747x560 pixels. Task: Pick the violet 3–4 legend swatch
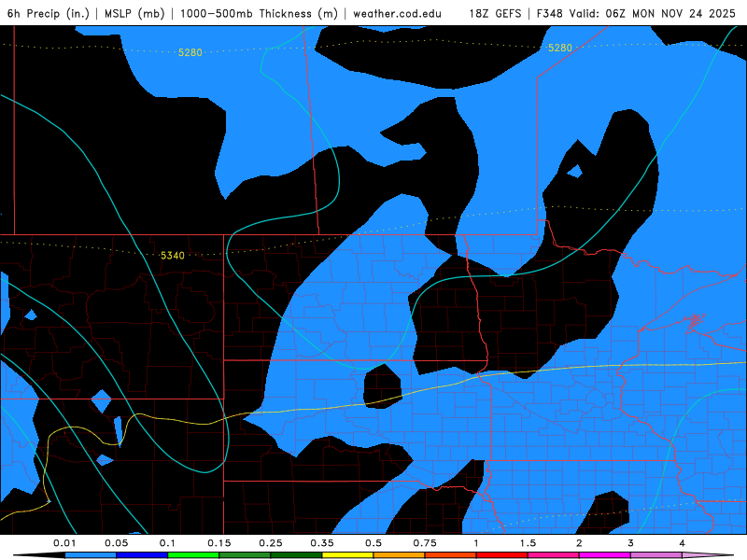(x=656, y=555)
